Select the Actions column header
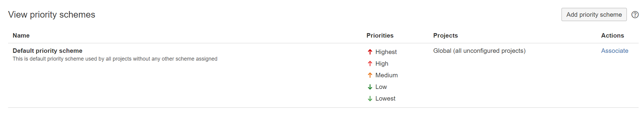 pyautogui.click(x=613, y=36)
